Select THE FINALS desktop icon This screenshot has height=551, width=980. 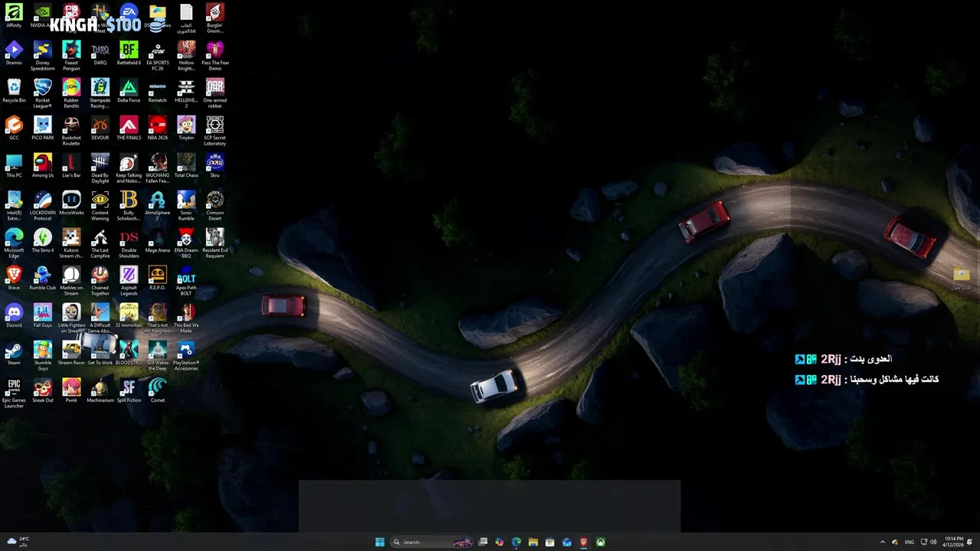129,128
